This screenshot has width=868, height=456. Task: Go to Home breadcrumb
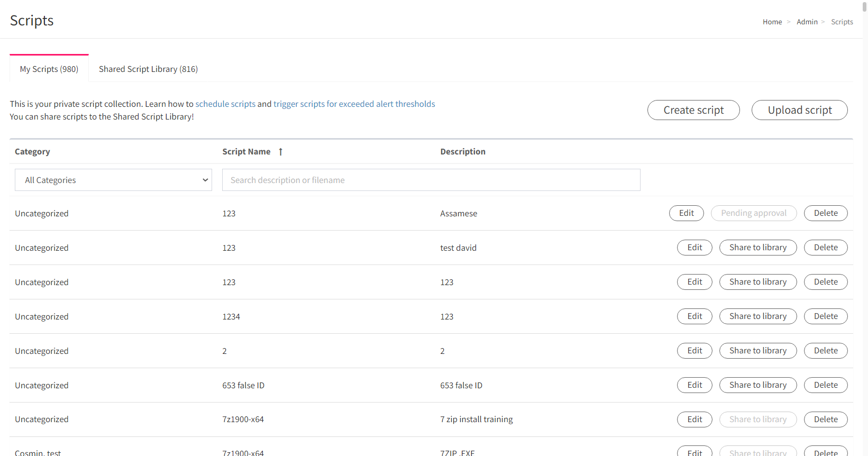772,22
